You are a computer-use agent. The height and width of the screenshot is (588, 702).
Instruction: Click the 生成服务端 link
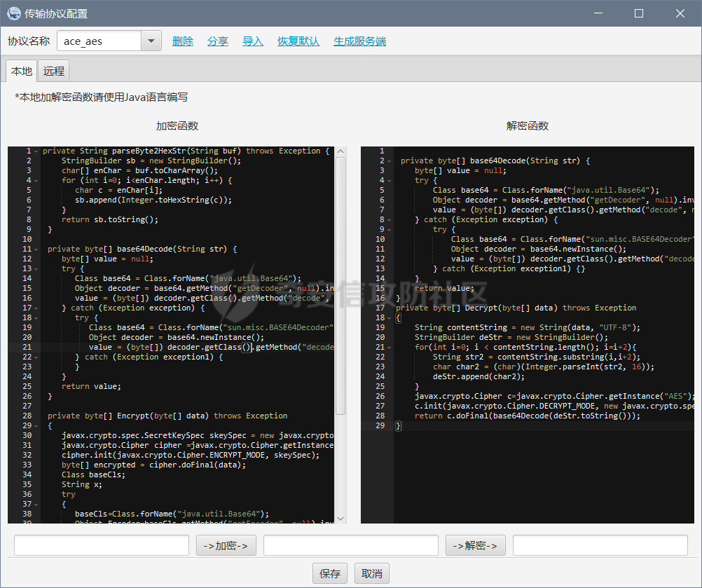click(x=359, y=41)
